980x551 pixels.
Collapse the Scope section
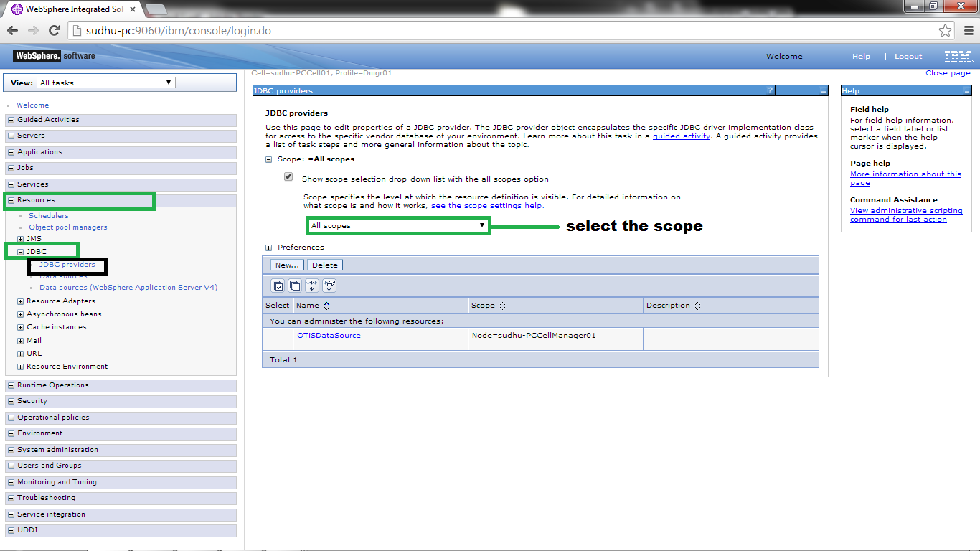click(x=268, y=159)
